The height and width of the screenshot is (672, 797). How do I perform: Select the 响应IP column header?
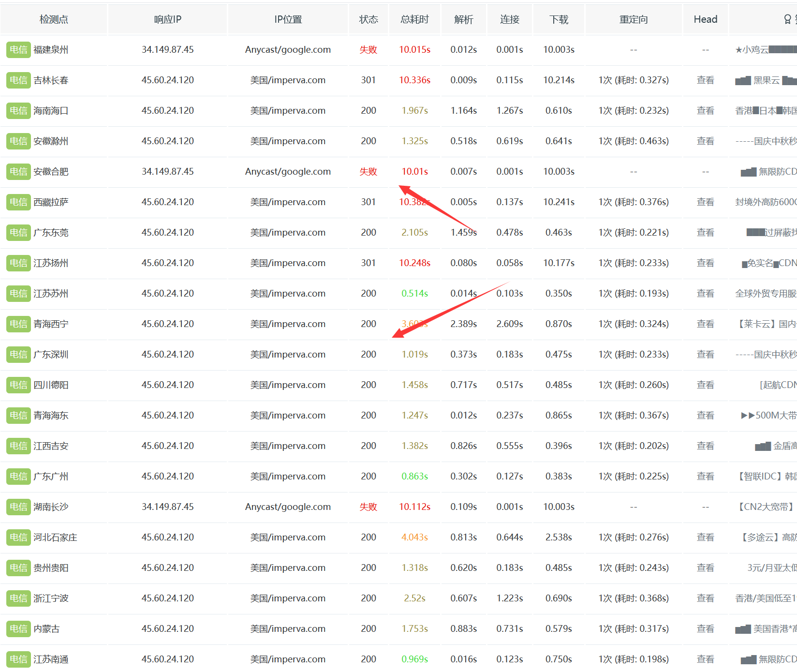[167, 19]
